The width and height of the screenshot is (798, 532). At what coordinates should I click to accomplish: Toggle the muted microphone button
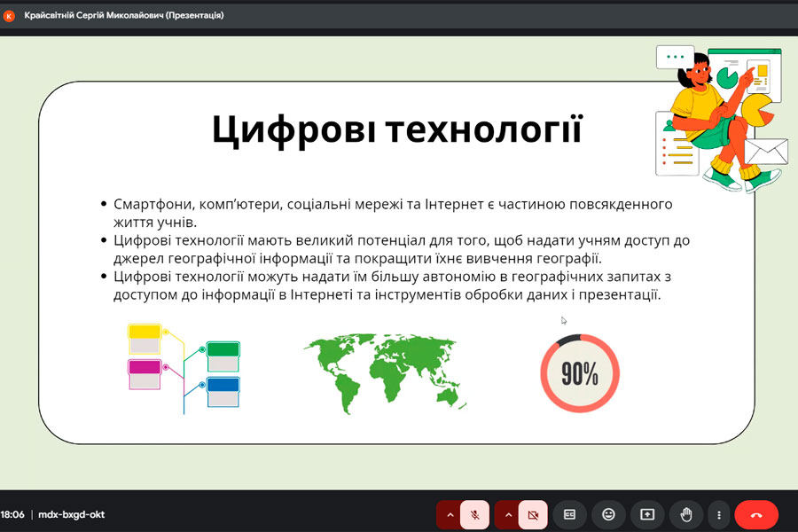tap(476, 514)
